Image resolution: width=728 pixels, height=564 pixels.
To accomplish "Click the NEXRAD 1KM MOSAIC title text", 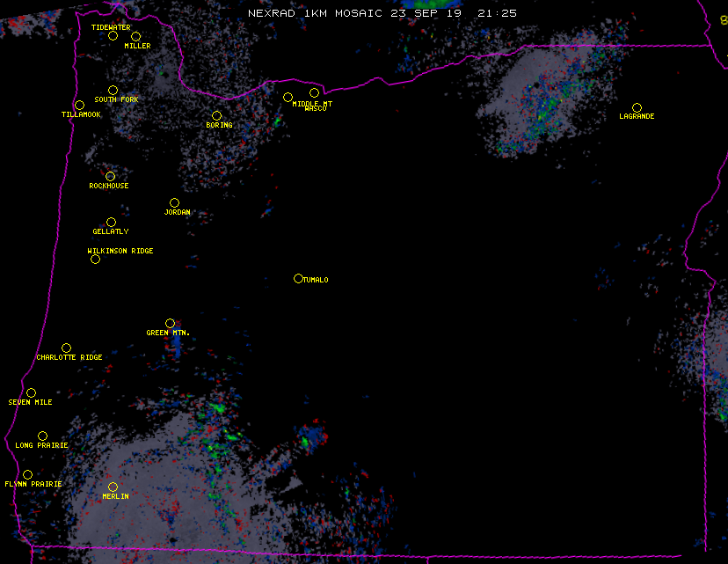I will pyautogui.click(x=303, y=13).
